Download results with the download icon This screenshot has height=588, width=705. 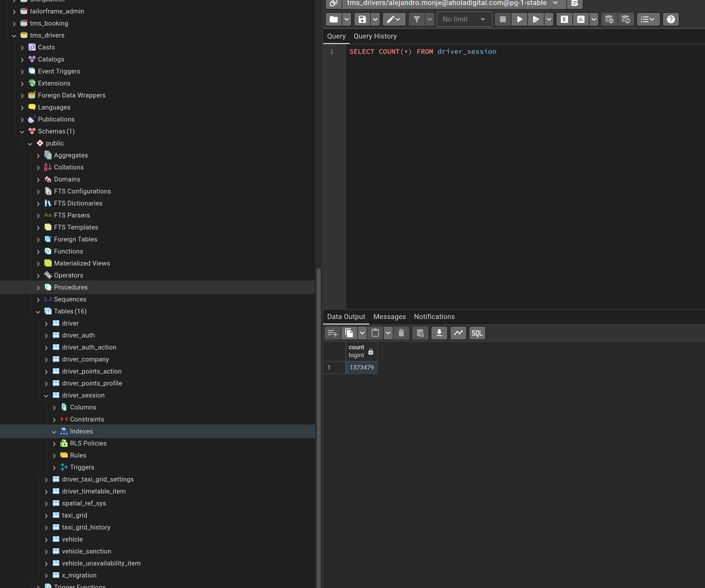(x=439, y=333)
